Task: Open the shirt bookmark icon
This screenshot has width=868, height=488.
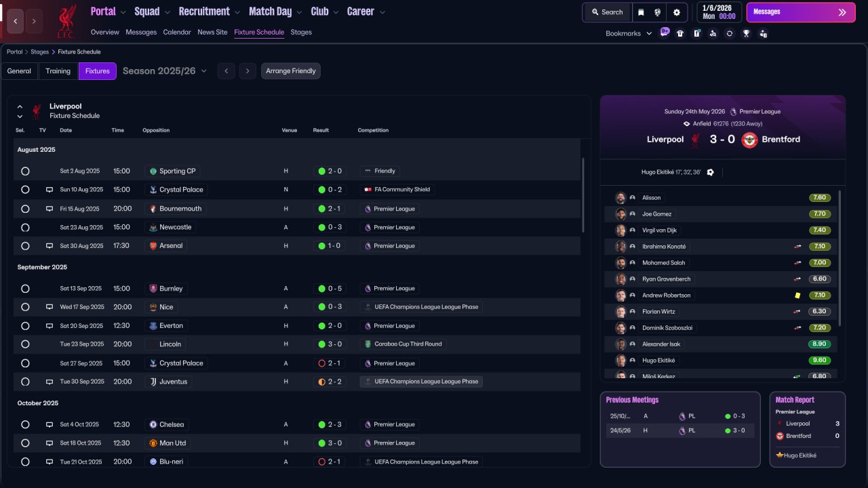Action: click(x=680, y=33)
